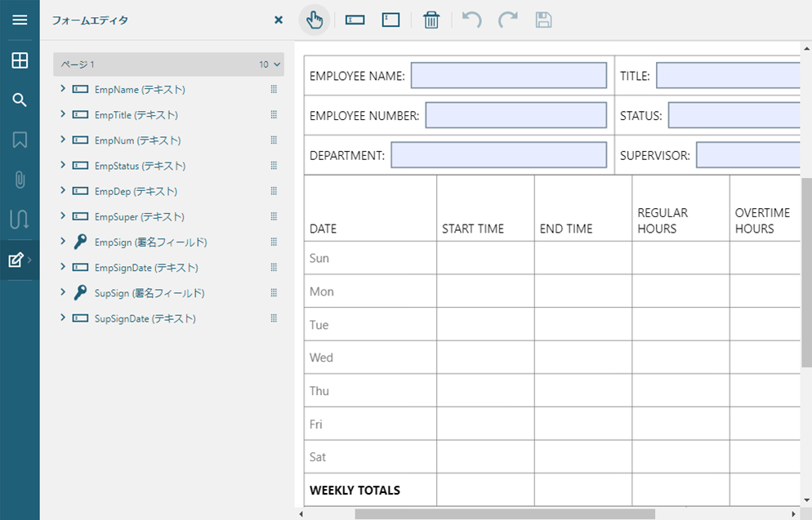This screenshot has height=520, width=812.
Task: Expand the EmpSignDate field row
Action: [x=63, y=267]
